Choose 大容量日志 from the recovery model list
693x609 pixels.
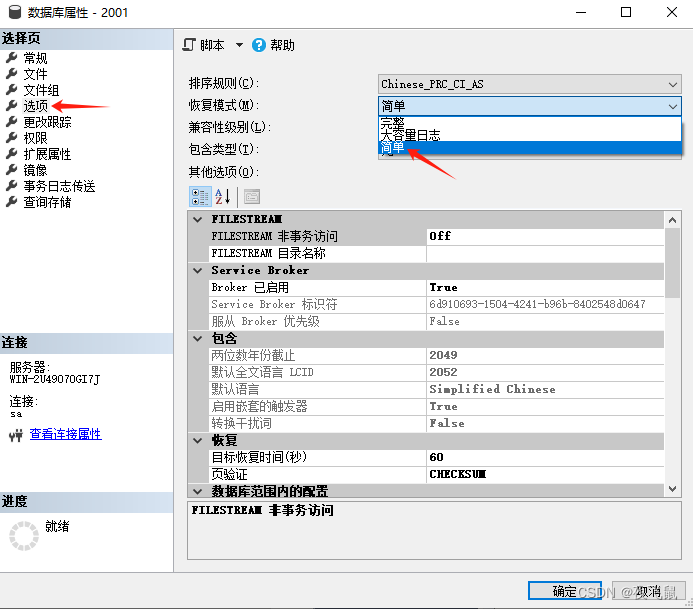529,135
